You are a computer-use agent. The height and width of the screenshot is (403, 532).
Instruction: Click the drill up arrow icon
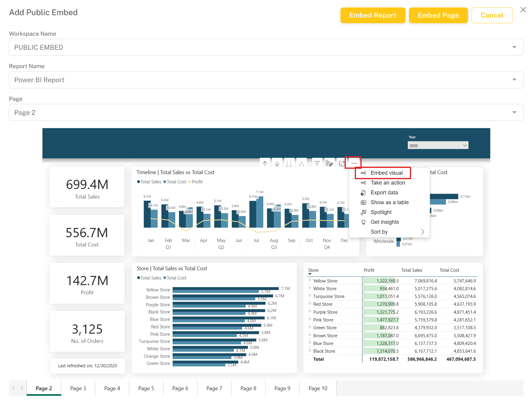tap(265, 163)
